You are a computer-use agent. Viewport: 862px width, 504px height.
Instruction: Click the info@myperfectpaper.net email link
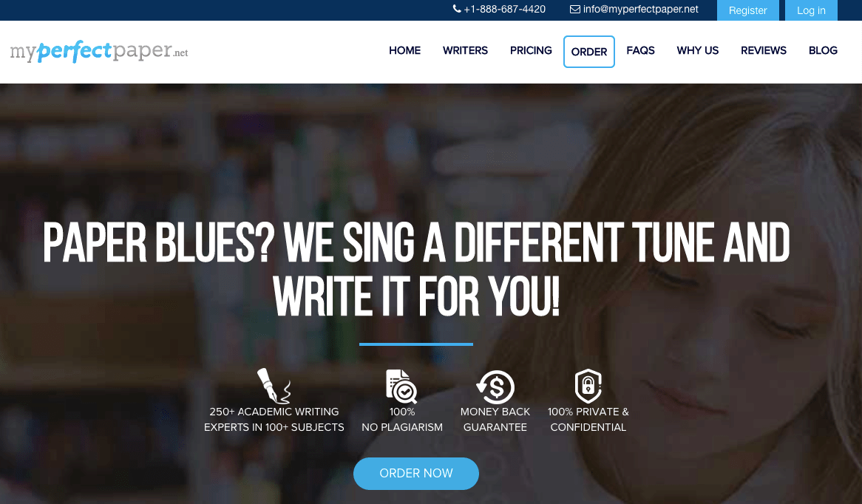click(640, 10)
